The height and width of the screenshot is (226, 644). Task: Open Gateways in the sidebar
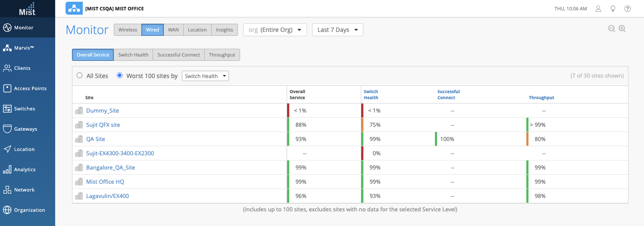[25, 129]
